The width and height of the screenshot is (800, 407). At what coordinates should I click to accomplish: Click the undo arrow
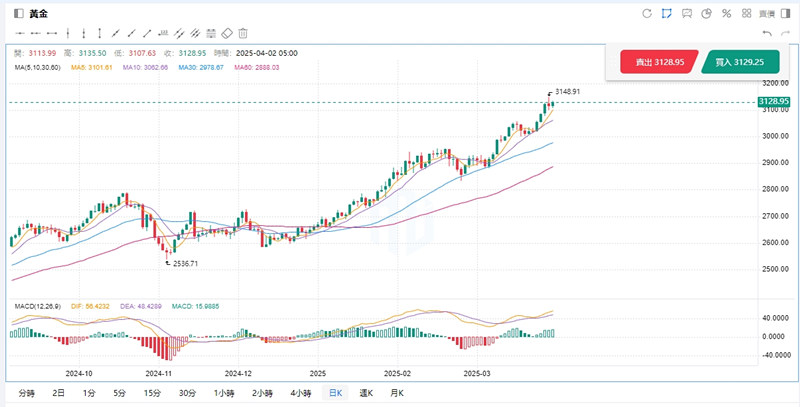click(767, 33)
